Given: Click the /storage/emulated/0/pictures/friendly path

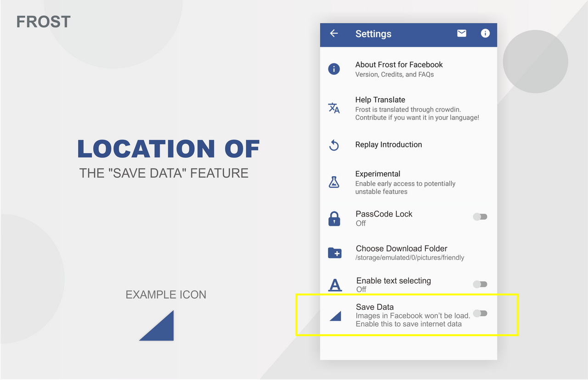Looking at the screenshot, I should pos(410,258).
